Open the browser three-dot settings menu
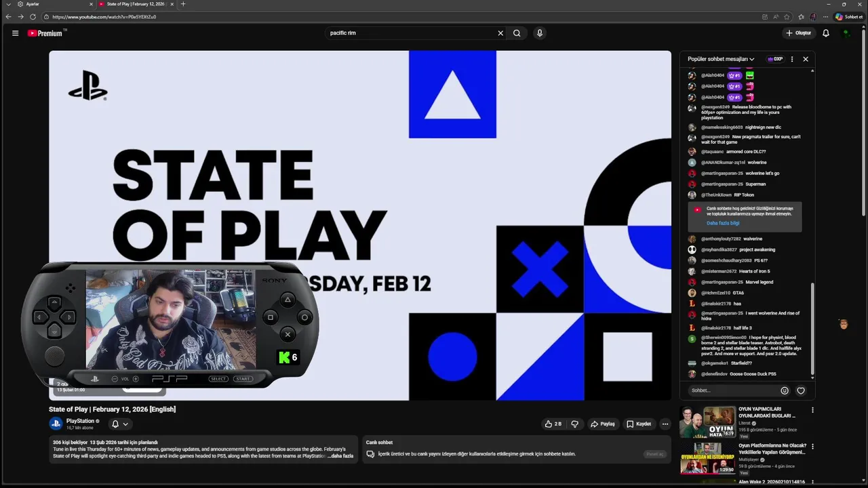868x488 pixels. (825, 17)
